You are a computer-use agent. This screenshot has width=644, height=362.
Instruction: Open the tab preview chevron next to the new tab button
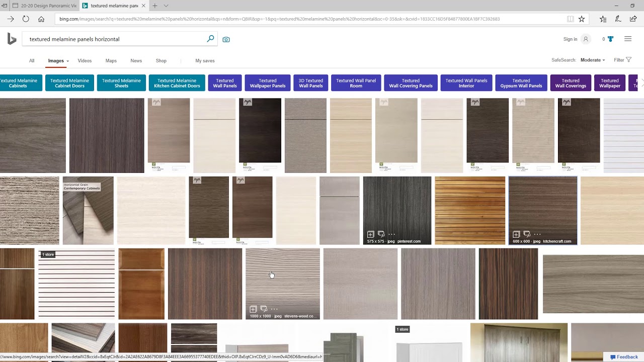[x=166, y=6]
